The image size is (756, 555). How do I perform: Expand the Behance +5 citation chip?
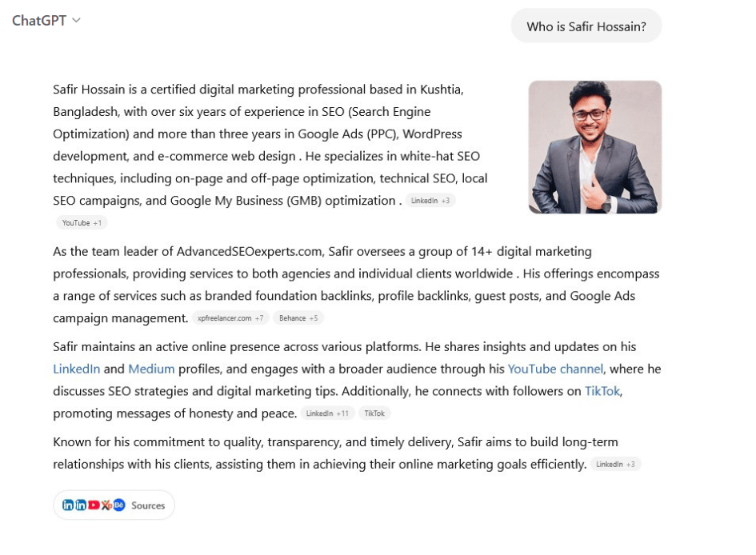tap(298, 318)
